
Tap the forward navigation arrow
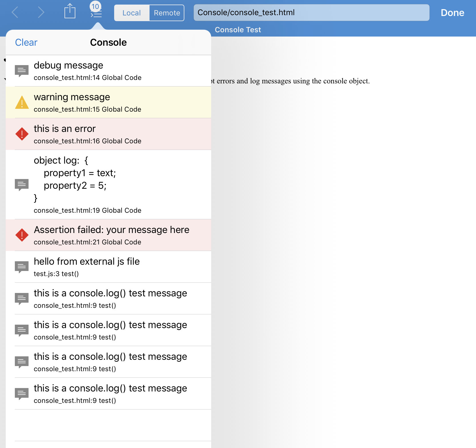point(41,13)
